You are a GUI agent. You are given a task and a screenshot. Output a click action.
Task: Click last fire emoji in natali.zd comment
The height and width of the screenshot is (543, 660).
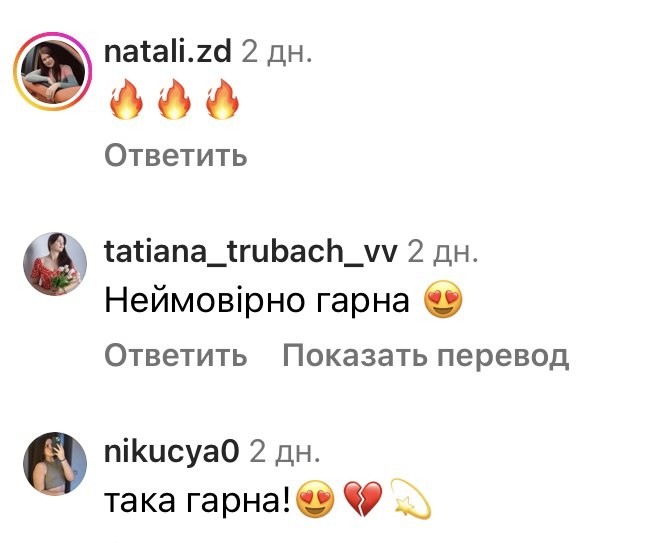click(222, 100)
